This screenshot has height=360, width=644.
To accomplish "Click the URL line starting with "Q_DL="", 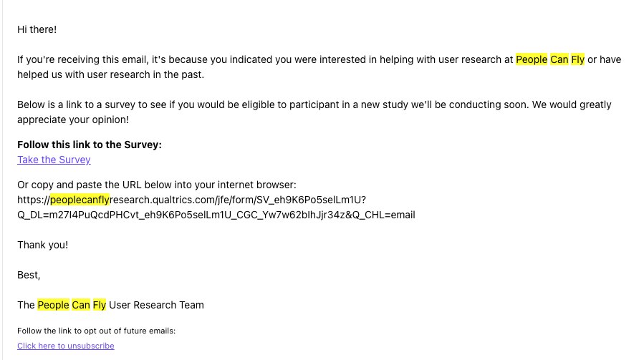I will pyautogui.click(x=216, y=215).
